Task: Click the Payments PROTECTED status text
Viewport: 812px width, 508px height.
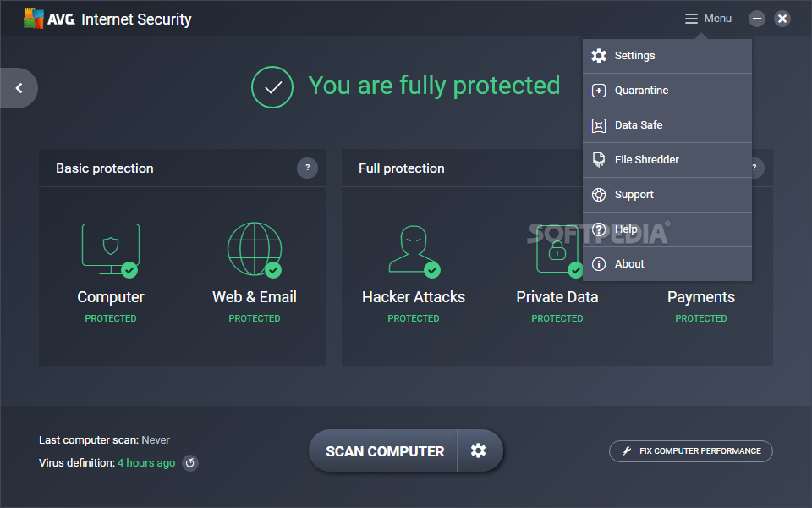Action: point(700,319)
